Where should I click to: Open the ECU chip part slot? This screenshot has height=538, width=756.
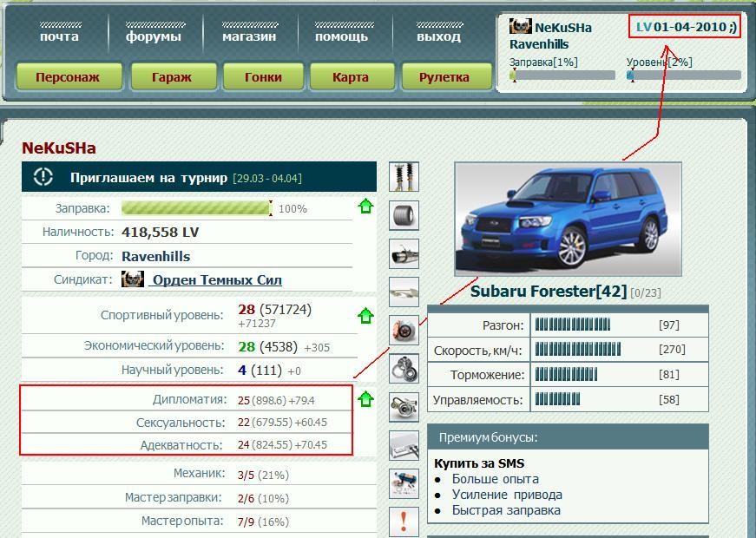(x=404, y=445)
